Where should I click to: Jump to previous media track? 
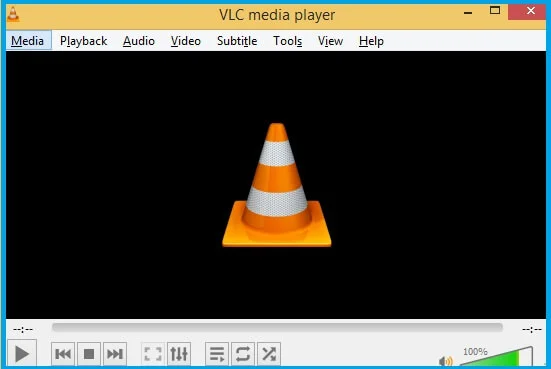coord(63,354)
